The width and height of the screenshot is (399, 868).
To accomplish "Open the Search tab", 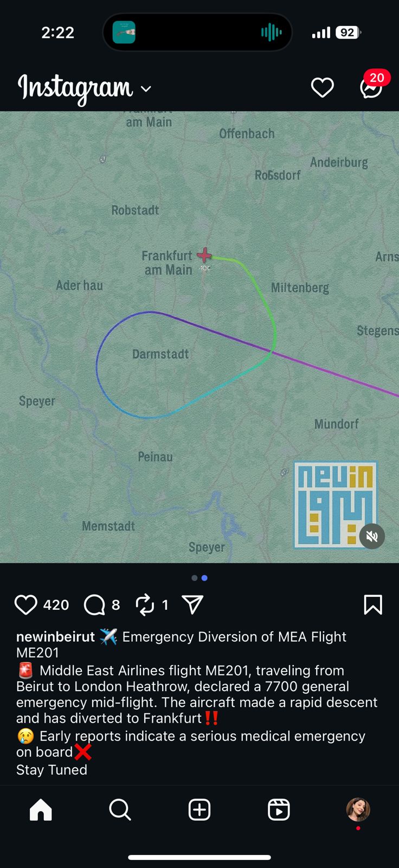I will pos(120,810).
